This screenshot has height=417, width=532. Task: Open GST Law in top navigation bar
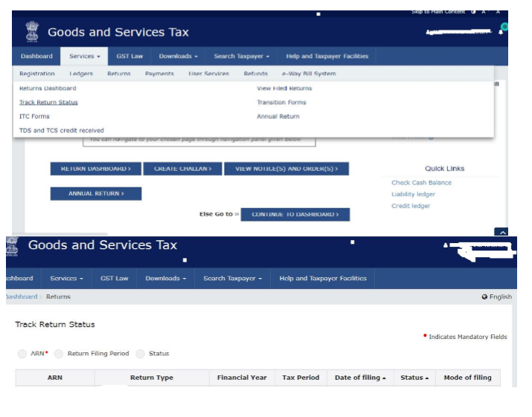click(x=129, y=56)
